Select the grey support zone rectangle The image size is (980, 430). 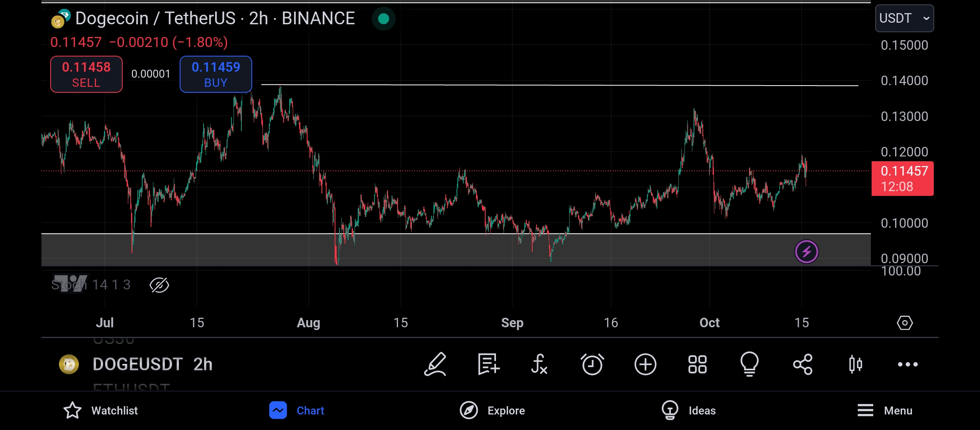click(x=456, y=250)
